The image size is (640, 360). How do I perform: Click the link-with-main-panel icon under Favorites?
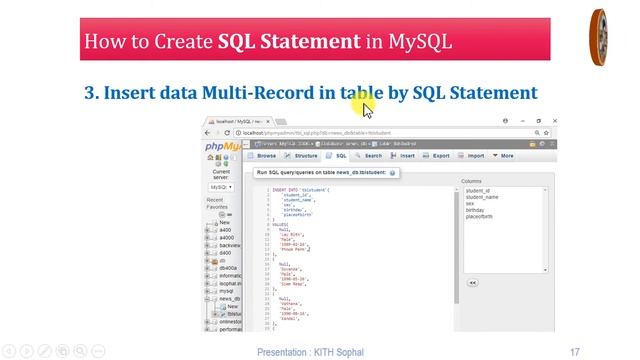coord(229,215)
